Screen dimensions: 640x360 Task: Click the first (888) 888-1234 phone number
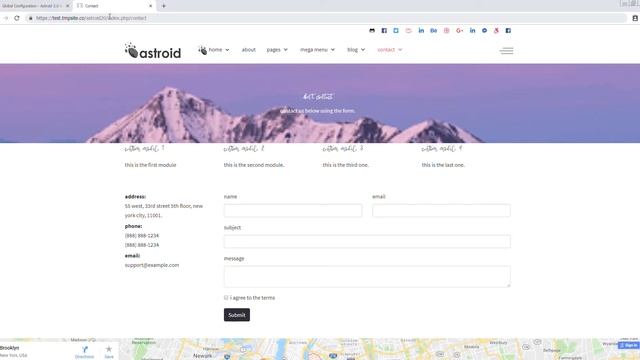(142, 236)
